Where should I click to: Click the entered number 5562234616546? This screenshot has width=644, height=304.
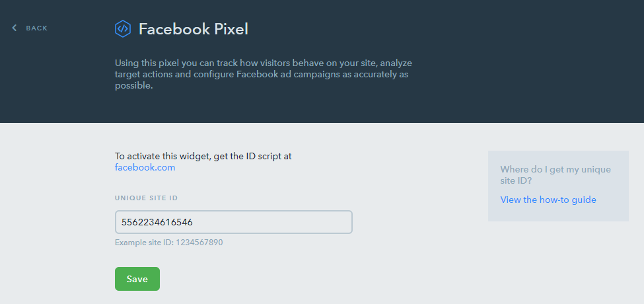tap(157, 222)
